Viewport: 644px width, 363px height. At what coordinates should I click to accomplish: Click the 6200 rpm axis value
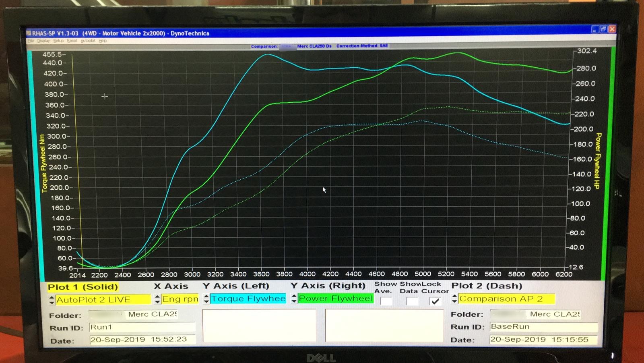563,274
